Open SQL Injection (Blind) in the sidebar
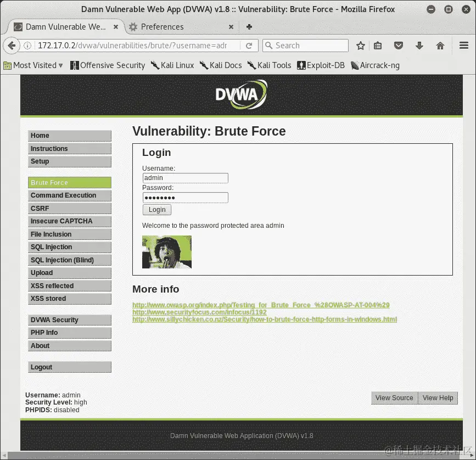 tap(70, 260)
